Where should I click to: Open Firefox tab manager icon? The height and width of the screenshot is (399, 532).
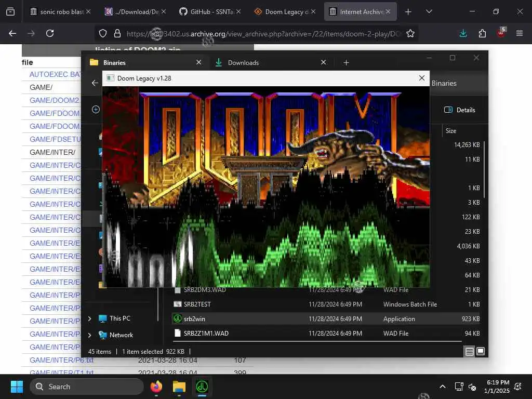10,12
